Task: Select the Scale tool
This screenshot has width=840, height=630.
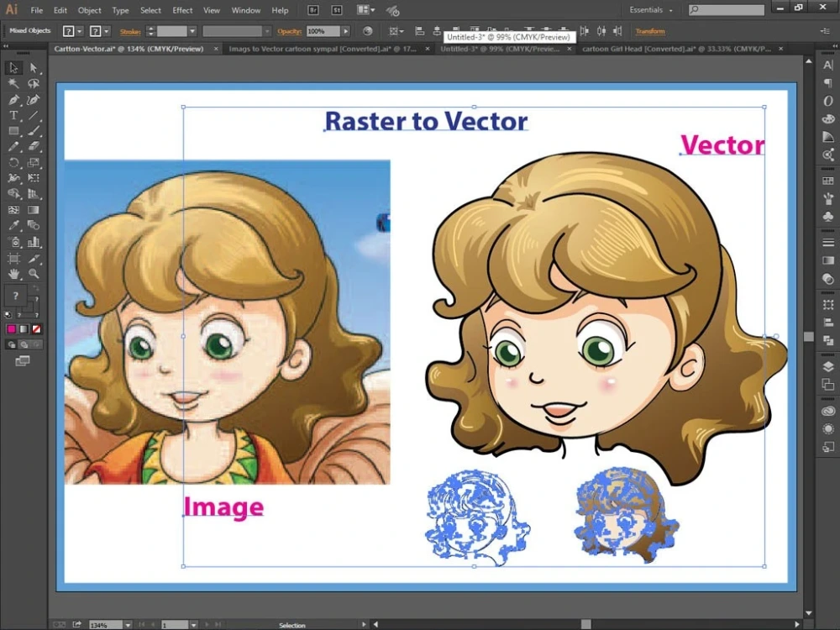Action: tap(34, 162)
